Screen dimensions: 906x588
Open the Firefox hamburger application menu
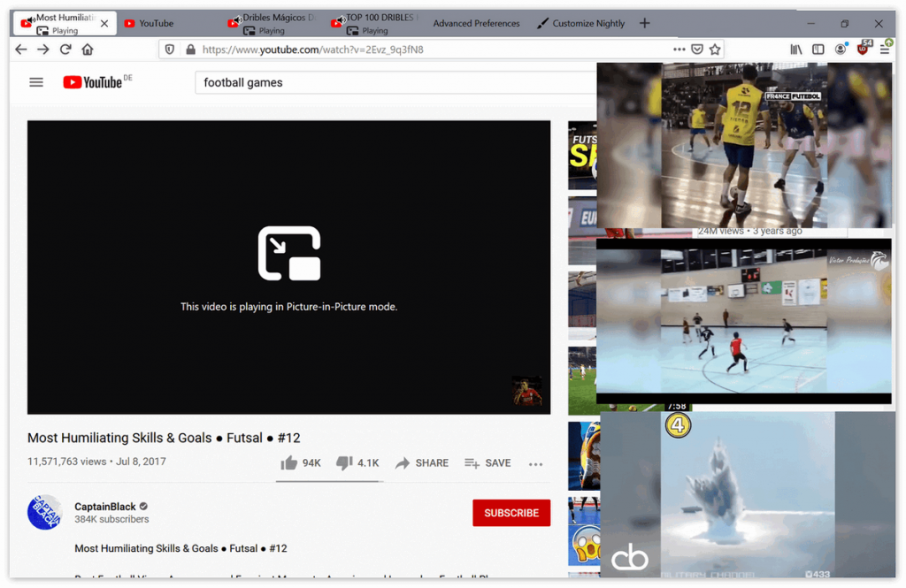tap(885, 50)
